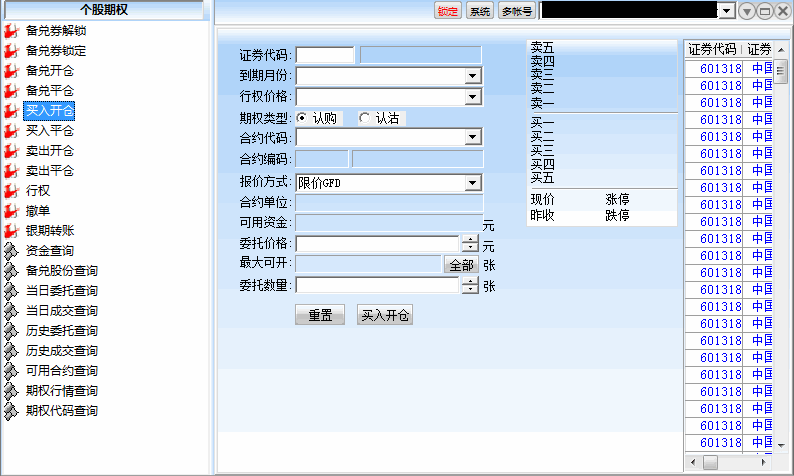
Task: Click the 重置 button
Action: click(320, 315)
